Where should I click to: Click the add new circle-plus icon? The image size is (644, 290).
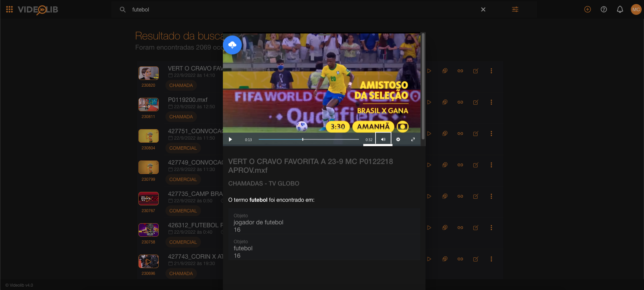pos(588,9)
